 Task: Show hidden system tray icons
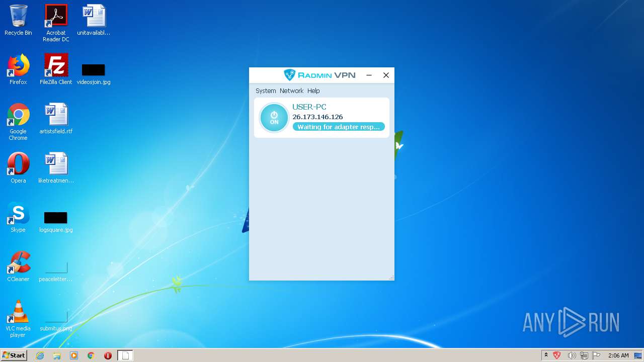546,355
